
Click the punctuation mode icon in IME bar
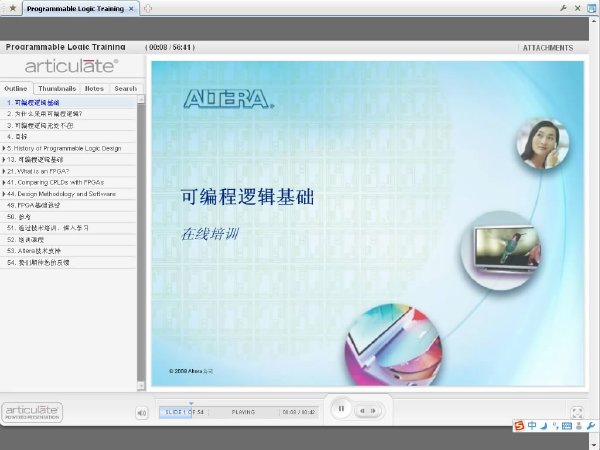555,426
